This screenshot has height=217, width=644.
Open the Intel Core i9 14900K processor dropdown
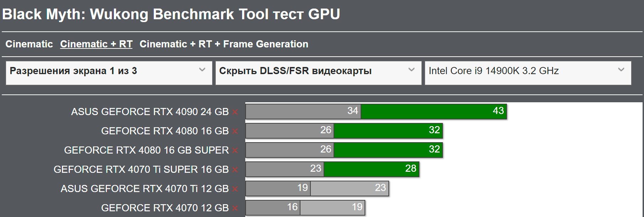(528, 73)
